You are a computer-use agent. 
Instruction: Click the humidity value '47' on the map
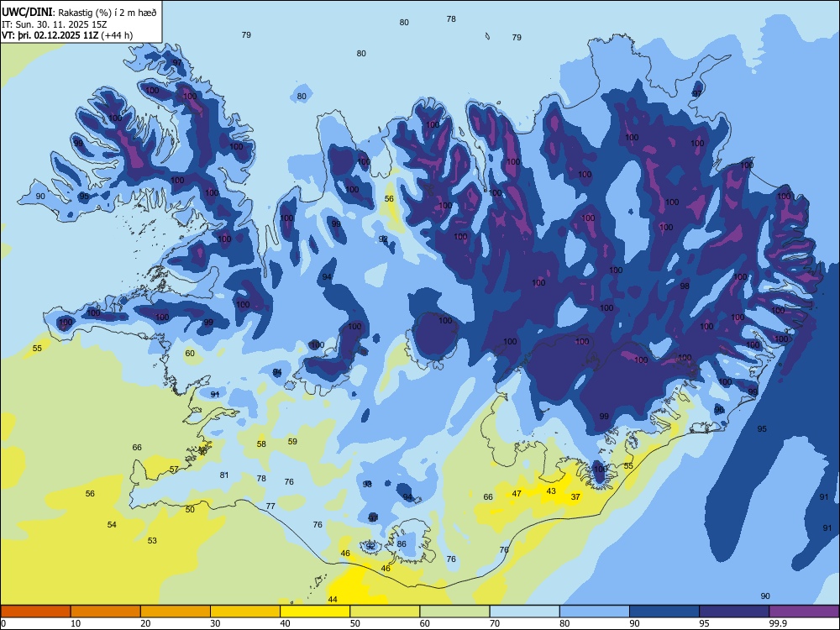coord(517,493)
